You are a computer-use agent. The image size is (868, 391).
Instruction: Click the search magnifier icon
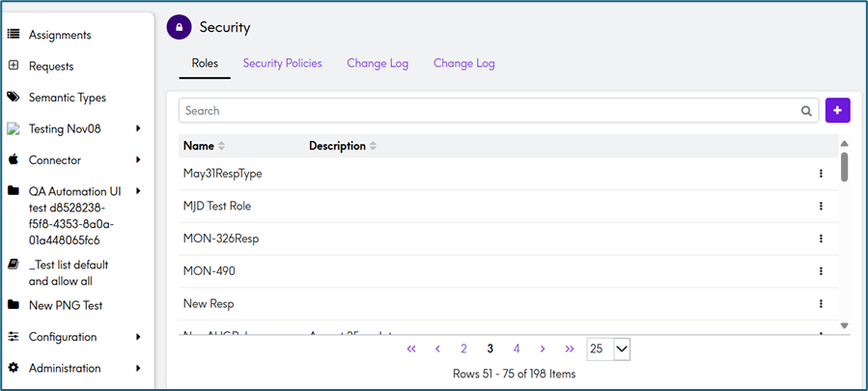[806, 111]
